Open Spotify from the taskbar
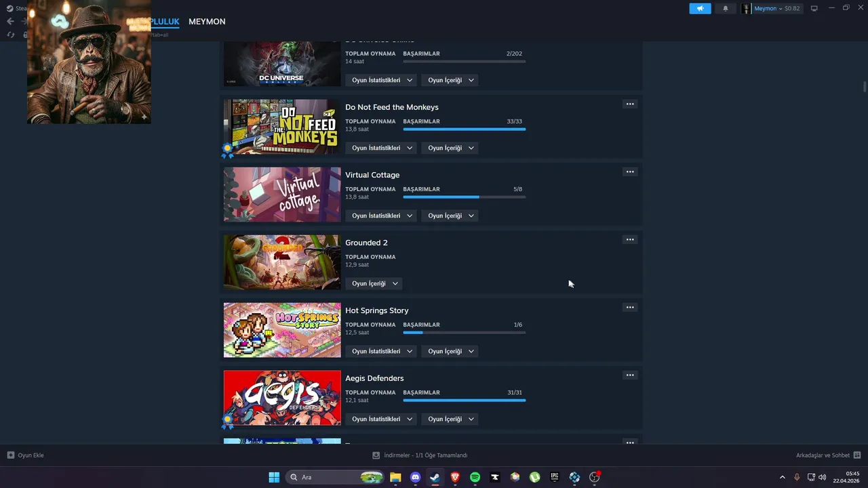This screenshot has width=868, height=488. pos(475,477)
